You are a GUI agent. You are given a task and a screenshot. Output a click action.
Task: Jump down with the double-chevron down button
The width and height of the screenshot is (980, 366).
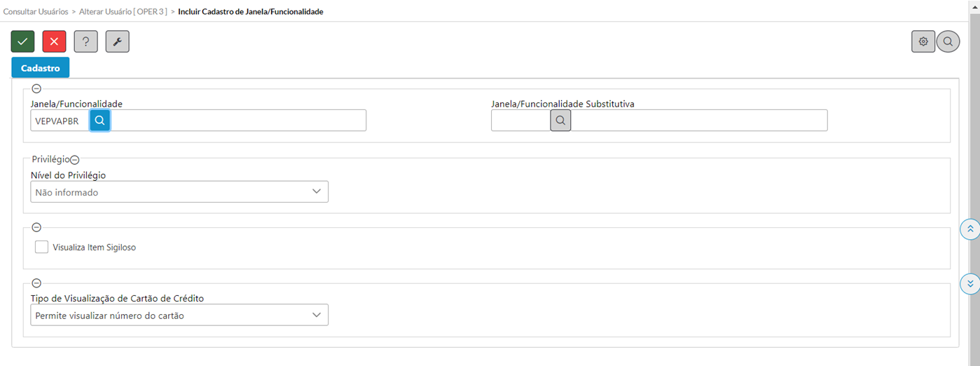[x=970, y=284]
